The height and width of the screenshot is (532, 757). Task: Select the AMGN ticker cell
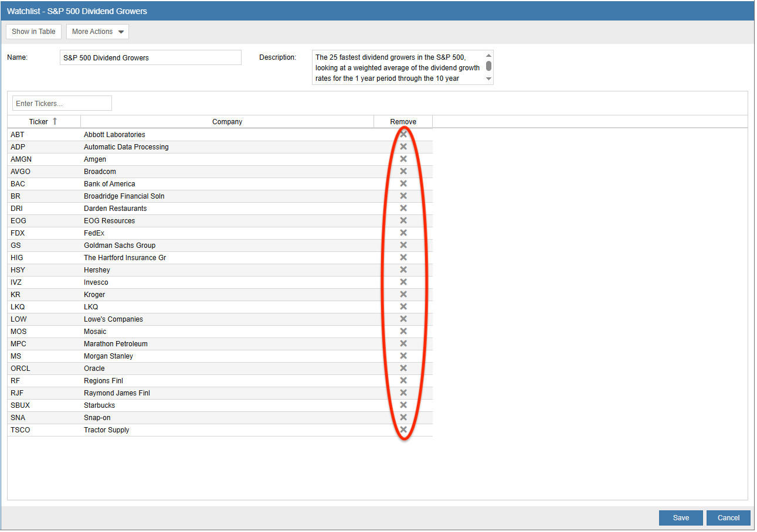[x=44, y=159]
